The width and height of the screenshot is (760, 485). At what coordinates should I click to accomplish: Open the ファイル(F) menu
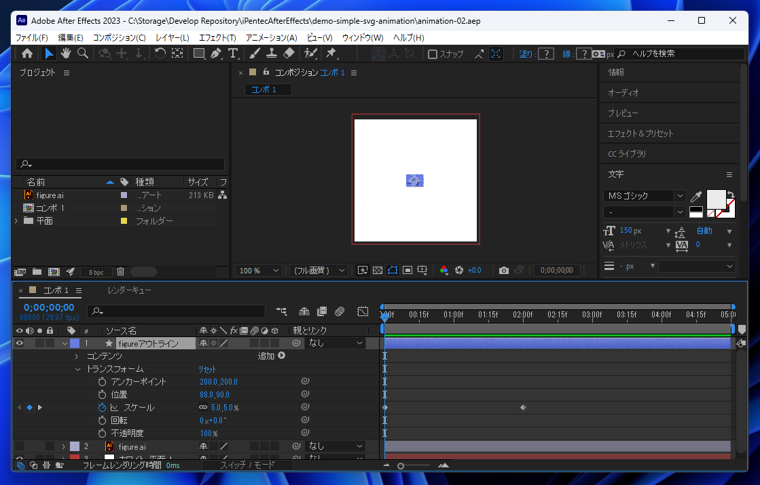[32, 37]
